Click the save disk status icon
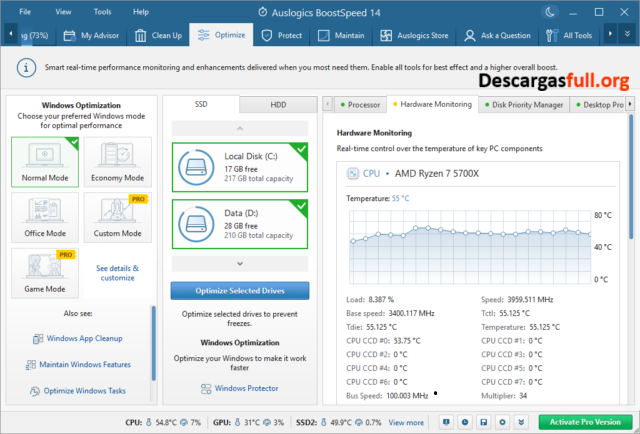This screenshot has width=640, height=434. (484, 422)
